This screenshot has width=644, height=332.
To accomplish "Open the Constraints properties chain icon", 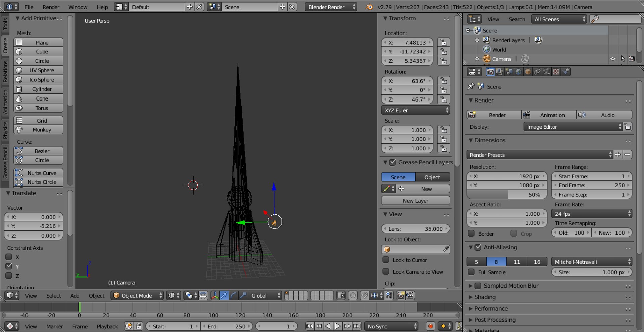I will click(537, 72).
